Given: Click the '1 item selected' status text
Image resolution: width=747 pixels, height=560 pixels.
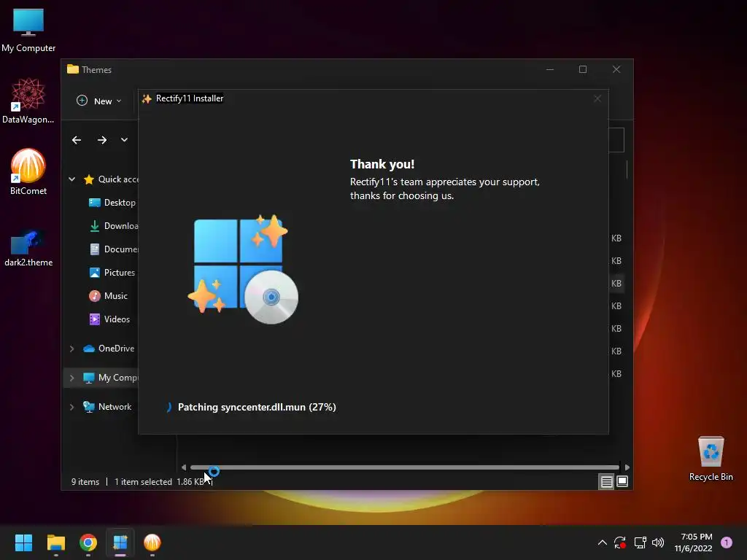Looking at the screenshot, I should [143, 482].
